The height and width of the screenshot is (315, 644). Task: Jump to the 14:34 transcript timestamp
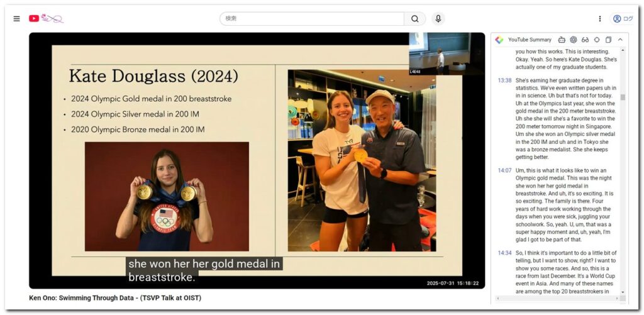504,253
